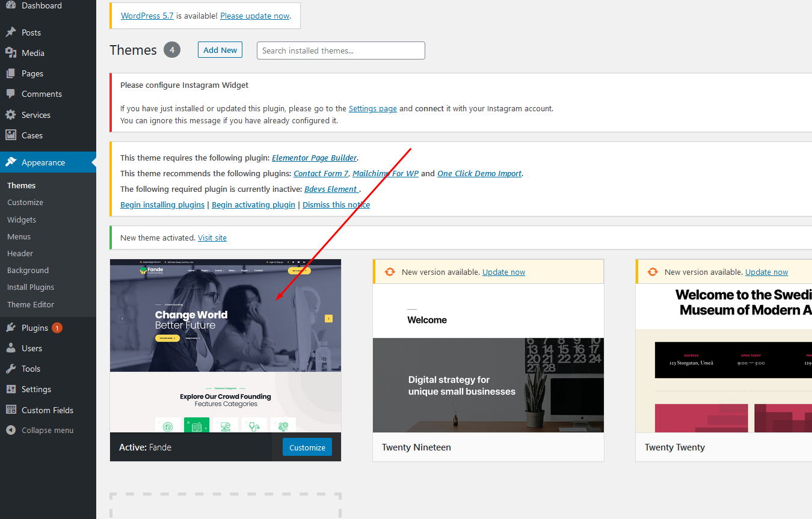812x519 pixels.
Task: Click the Users person icon
Action: tap(11, 348)
